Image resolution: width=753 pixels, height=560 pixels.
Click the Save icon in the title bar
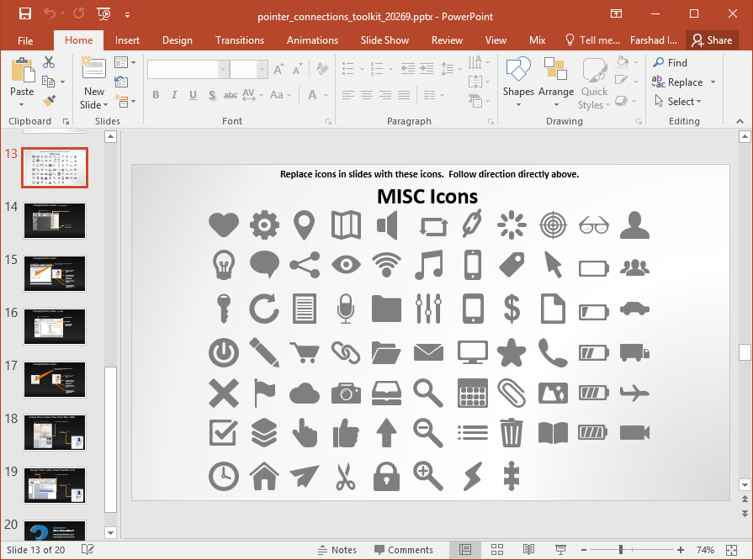[x=24, y=14]
